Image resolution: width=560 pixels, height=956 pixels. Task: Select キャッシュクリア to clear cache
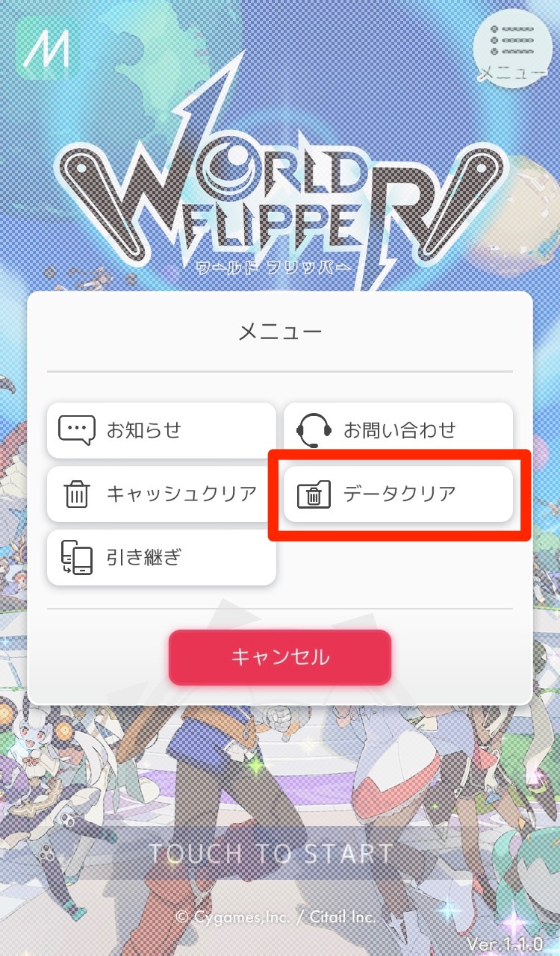(161, 494)
